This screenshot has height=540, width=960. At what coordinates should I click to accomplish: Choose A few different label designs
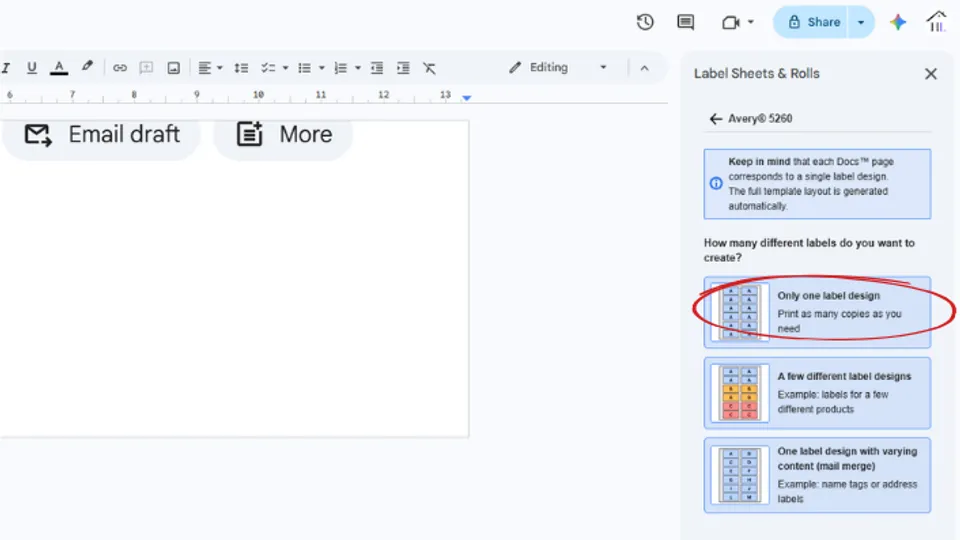[817, 392]
